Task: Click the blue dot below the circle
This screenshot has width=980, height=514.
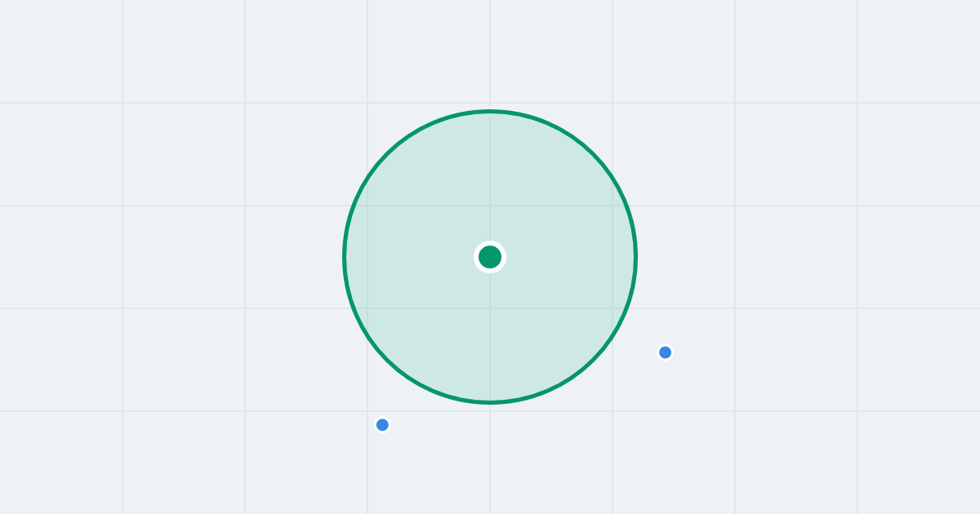Action: pos(382,425)
